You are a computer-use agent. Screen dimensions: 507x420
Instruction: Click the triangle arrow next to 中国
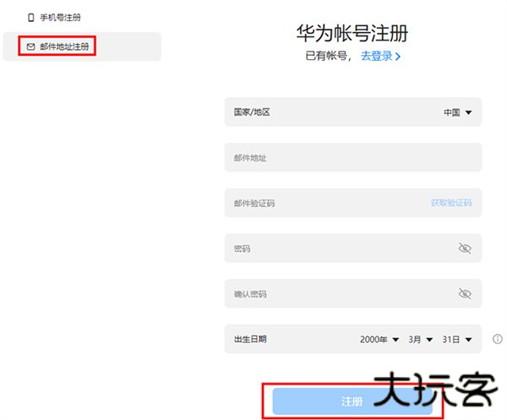click(468, 112)
